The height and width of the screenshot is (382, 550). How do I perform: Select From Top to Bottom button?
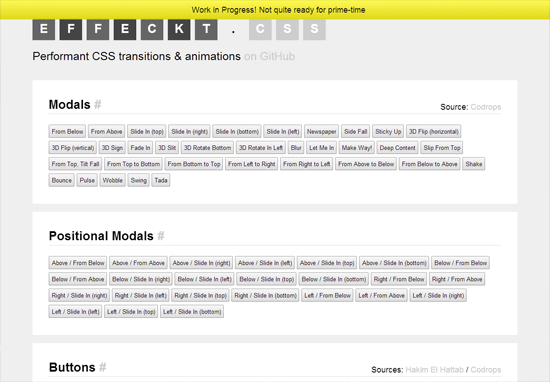[x=133, y=164]
